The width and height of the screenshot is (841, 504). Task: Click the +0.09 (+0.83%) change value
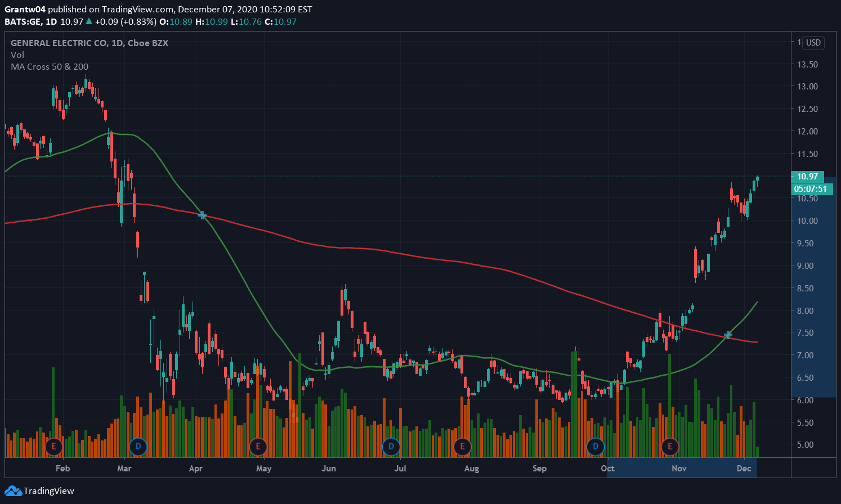pos(126,22)
